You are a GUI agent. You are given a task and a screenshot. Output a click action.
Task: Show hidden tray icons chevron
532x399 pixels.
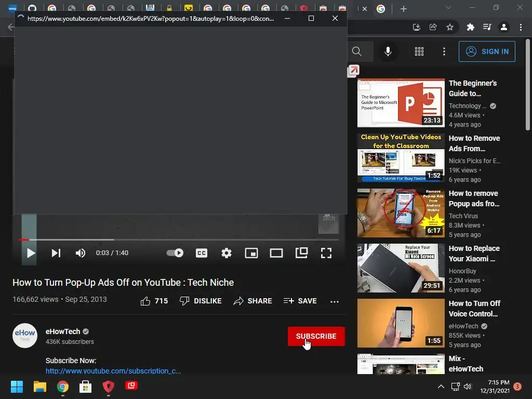coord(441,387)
